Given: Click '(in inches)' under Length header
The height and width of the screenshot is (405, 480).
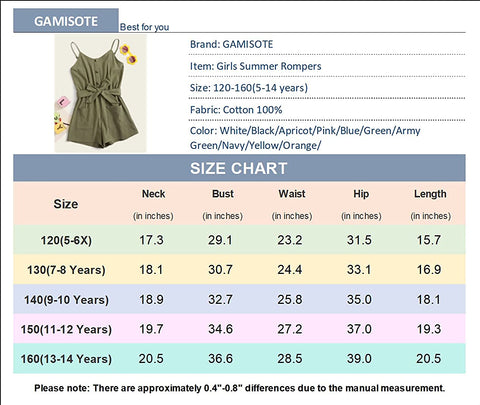Looking at the screenshot, I should [430, 216].
